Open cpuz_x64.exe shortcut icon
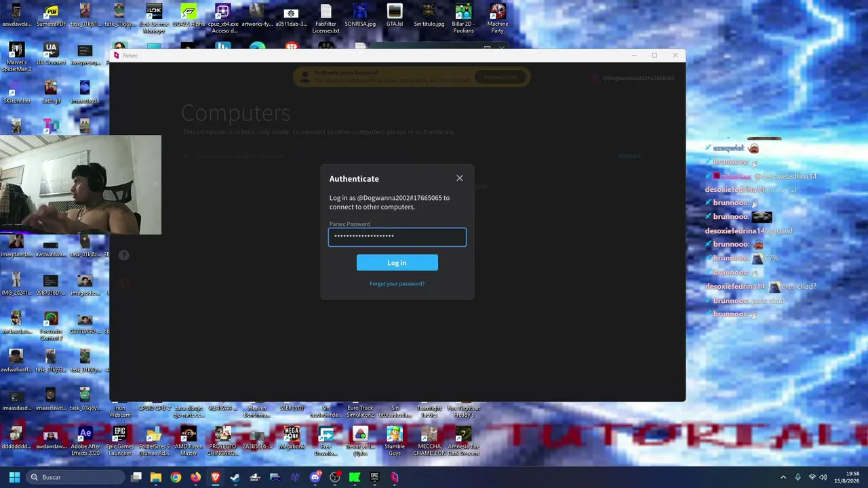The image size is (868, 488). [x=223, y=19]
